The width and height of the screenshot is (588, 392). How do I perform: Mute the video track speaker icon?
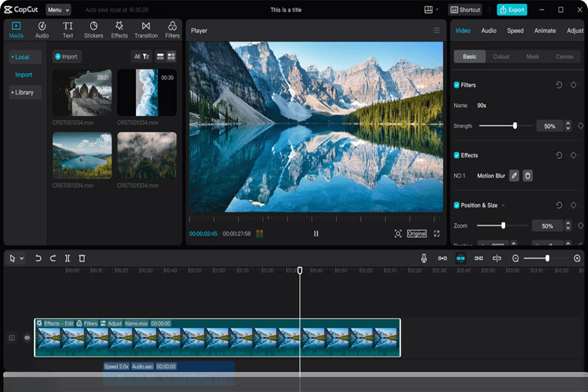(27, 338)
